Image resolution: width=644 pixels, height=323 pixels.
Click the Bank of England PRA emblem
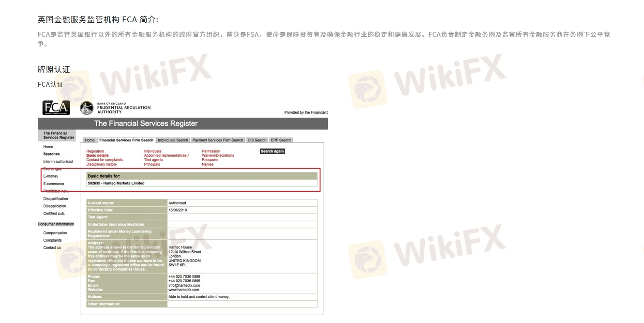point(87,108)
